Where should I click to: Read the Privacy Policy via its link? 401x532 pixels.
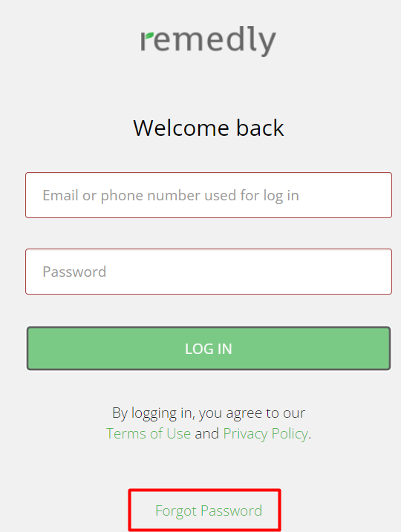pos(266,433)
